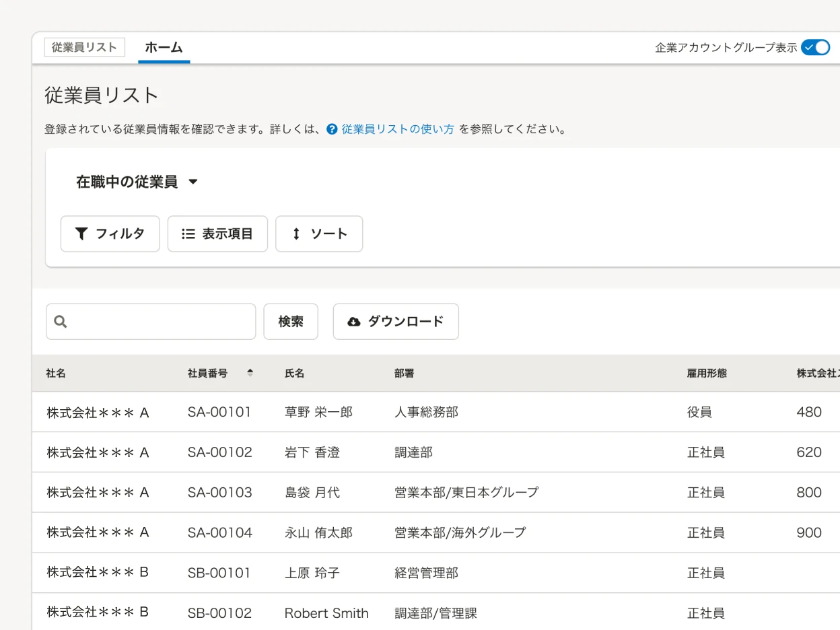
Task: Click the name 岩下 香澄
Action: click(312, 452)
